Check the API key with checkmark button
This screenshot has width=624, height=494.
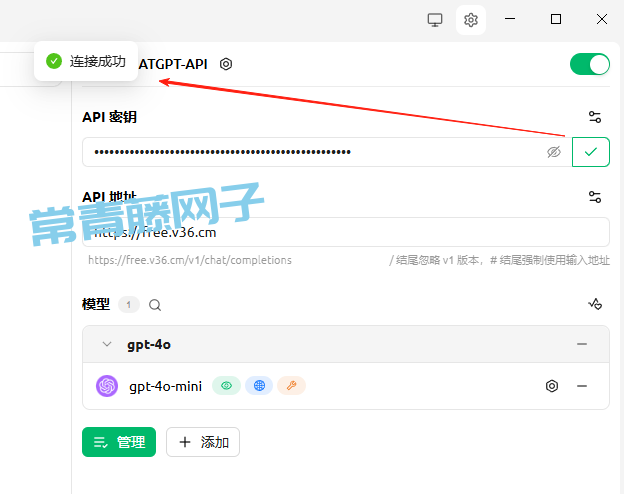(591, 152)
